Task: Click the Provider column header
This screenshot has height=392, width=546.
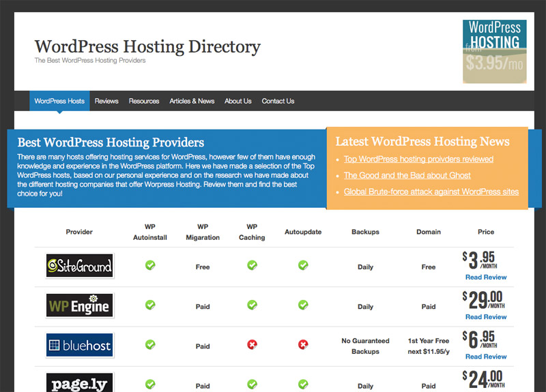Action: (79, 232)
